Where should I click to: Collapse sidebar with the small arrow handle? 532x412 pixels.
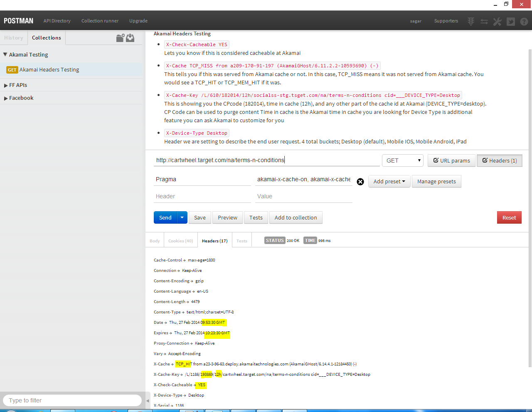coord(148,401)
